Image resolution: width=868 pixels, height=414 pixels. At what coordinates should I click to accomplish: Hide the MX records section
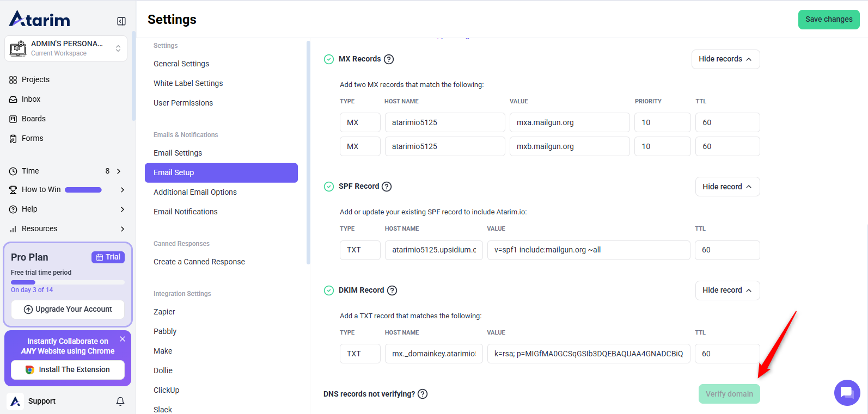(725, 59)
